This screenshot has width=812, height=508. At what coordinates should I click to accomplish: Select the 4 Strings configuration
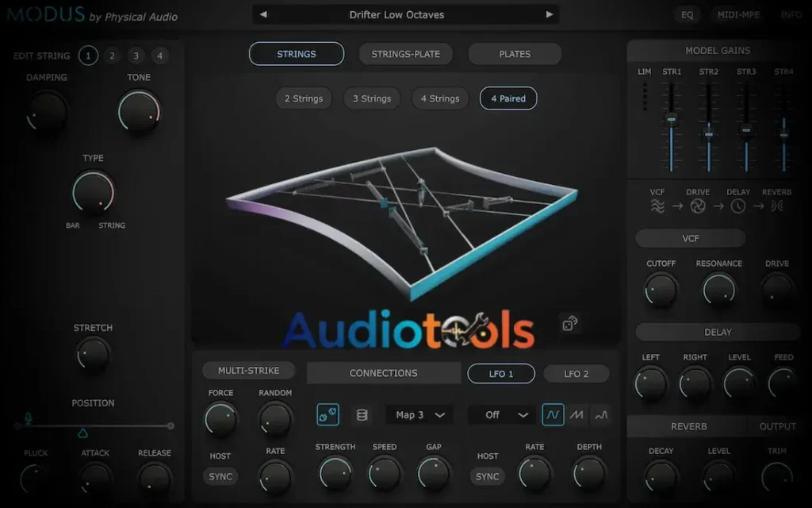439,98
